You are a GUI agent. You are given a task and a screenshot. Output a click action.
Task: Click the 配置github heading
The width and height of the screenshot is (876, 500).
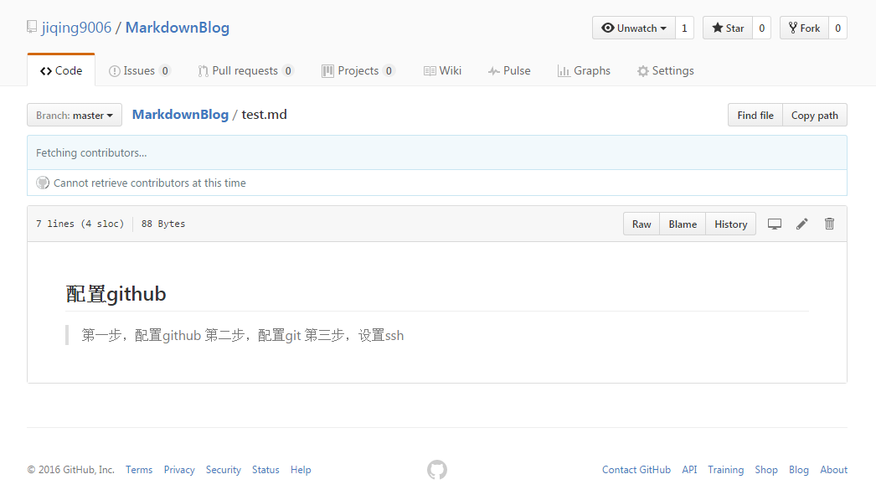pos(116,294)
